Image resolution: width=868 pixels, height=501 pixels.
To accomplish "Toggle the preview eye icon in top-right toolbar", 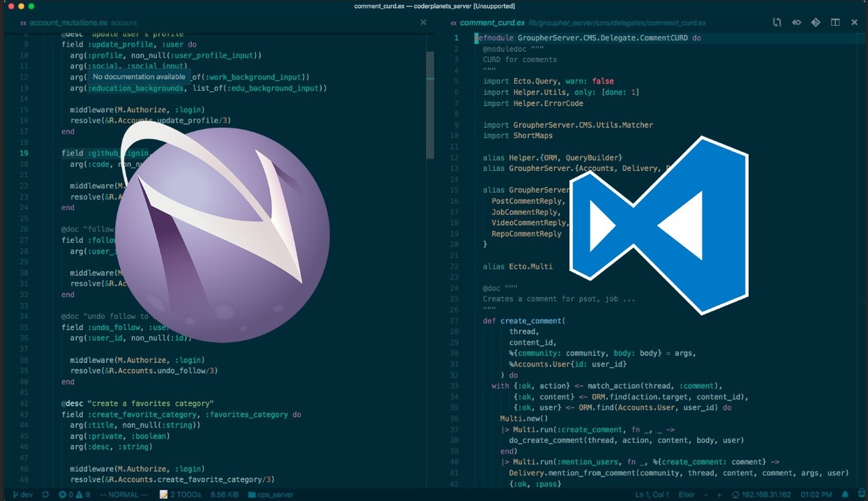I will tap(796, 22).
